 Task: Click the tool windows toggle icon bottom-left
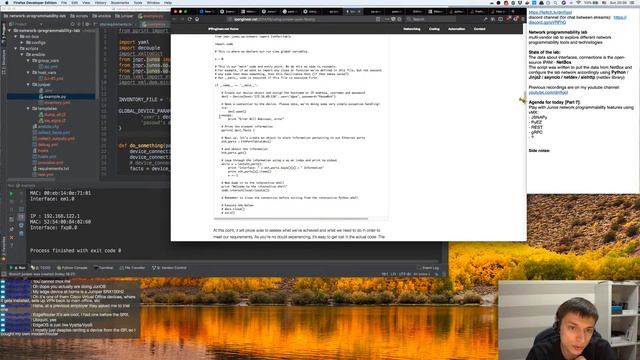point(4,274)
